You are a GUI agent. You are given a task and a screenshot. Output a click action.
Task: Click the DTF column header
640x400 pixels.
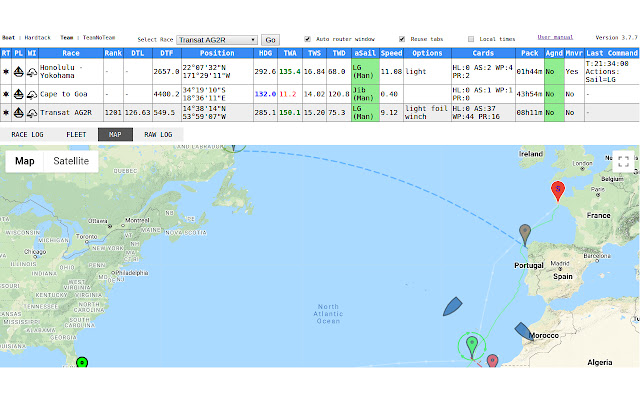tap(167, 53)
